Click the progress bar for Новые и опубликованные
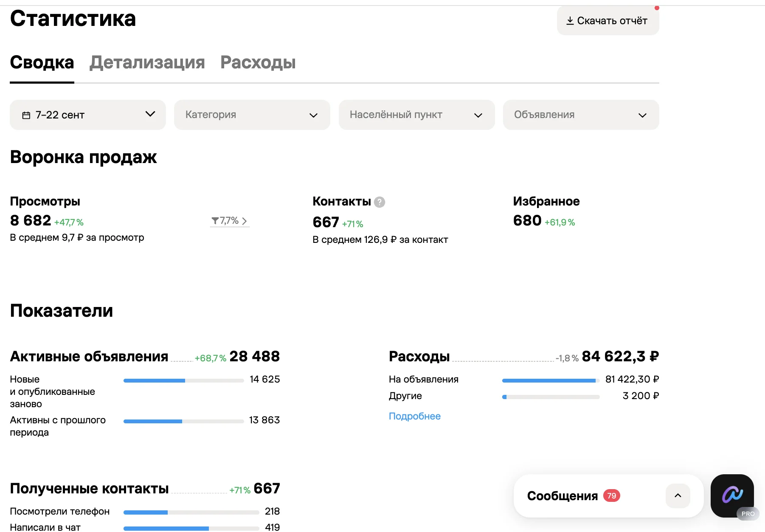765x532 pixels. click(183, 380)
